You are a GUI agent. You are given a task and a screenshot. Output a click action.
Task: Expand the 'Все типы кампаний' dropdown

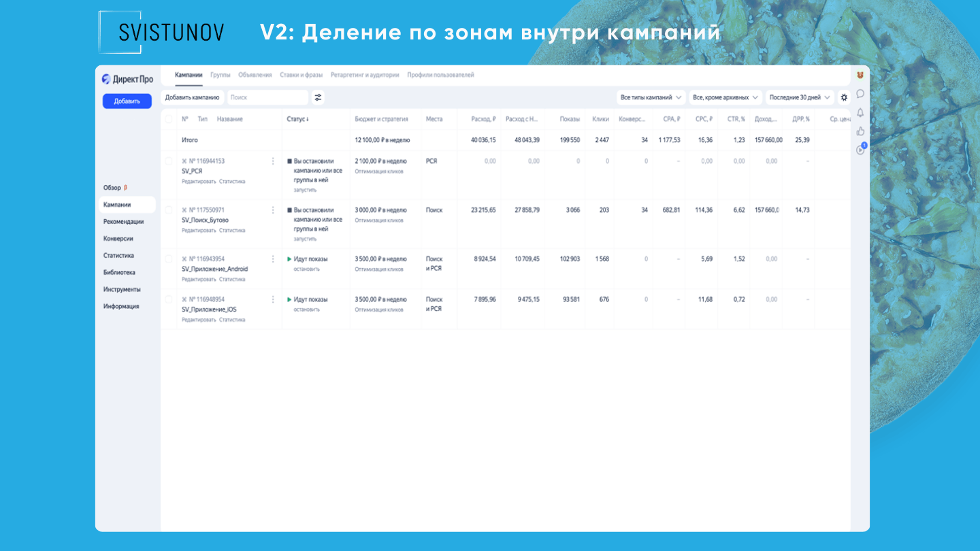tap(651, 97)
